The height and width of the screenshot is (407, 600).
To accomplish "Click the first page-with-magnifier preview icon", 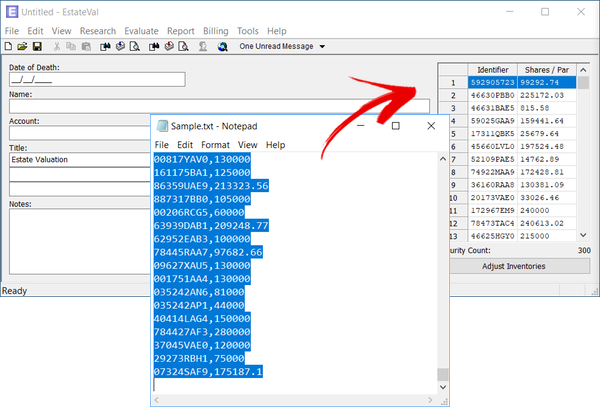I will (x=135, y=46).
